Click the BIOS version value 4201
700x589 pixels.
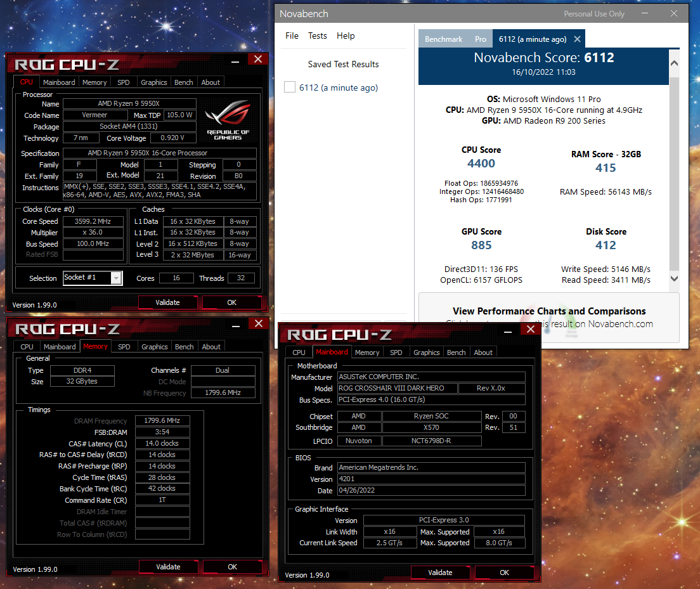[x=431, y=479]
